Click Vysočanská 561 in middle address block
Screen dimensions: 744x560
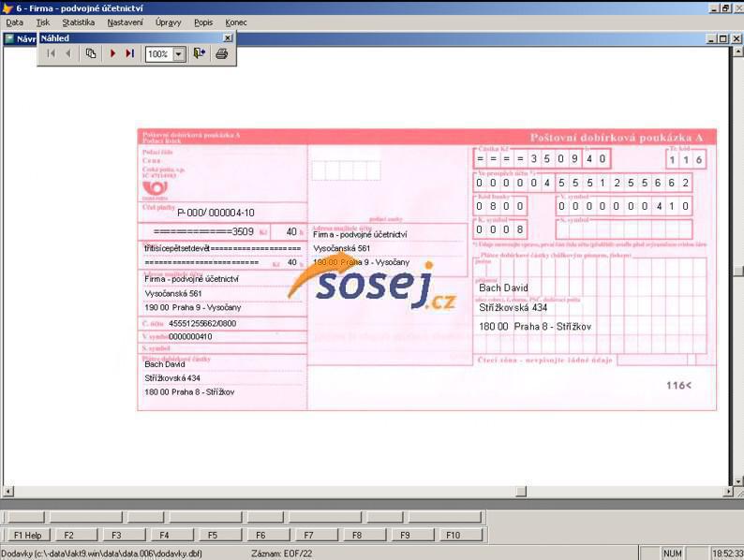(x=342, y=248)
